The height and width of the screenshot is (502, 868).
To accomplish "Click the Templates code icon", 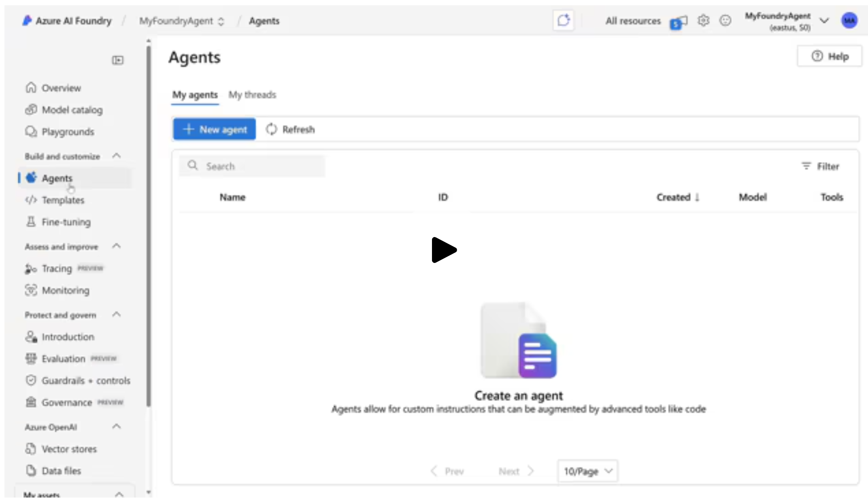I will 31,200.
